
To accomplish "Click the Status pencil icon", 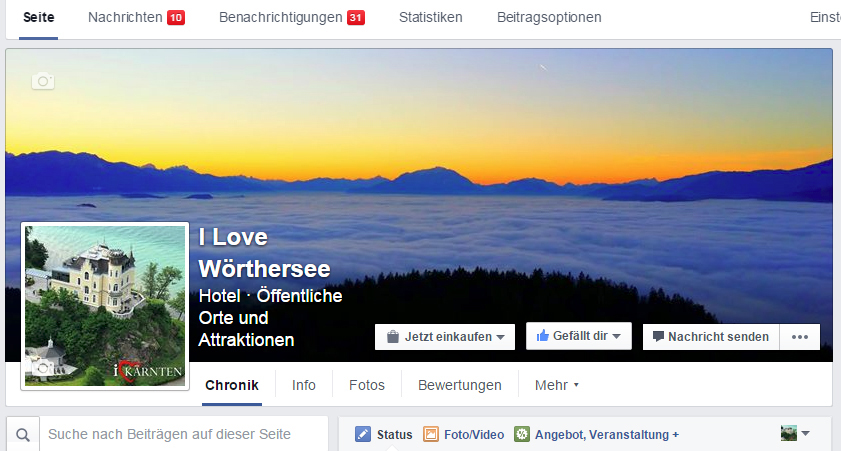I will (363, 434).
